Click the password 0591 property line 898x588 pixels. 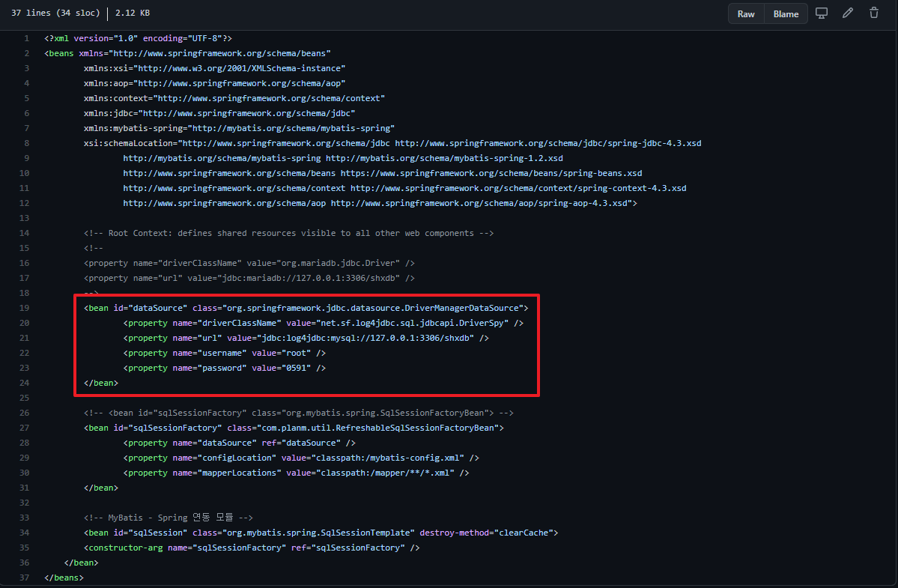coord(225,368)
